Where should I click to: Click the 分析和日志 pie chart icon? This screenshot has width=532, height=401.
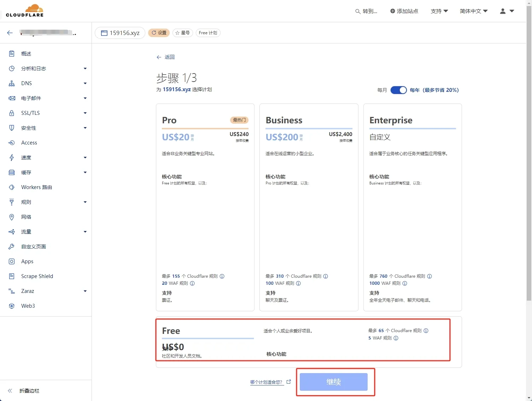(12, 69)
